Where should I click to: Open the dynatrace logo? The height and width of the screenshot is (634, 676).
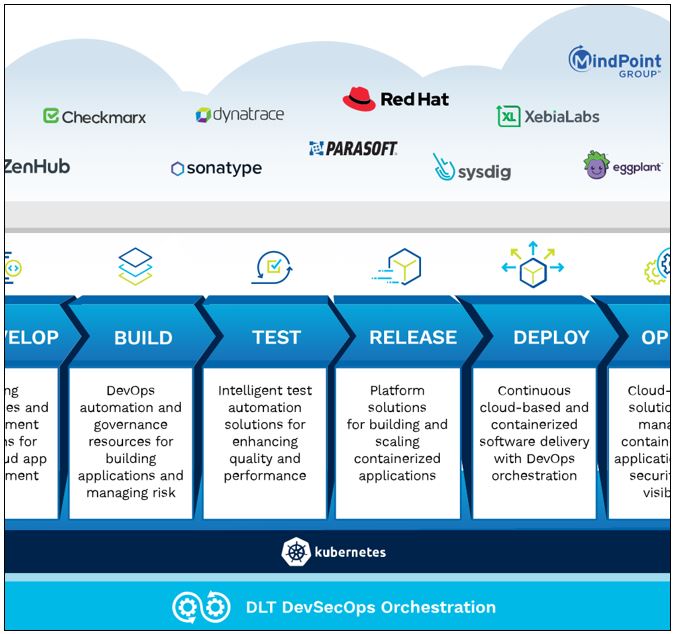(240, 115)
